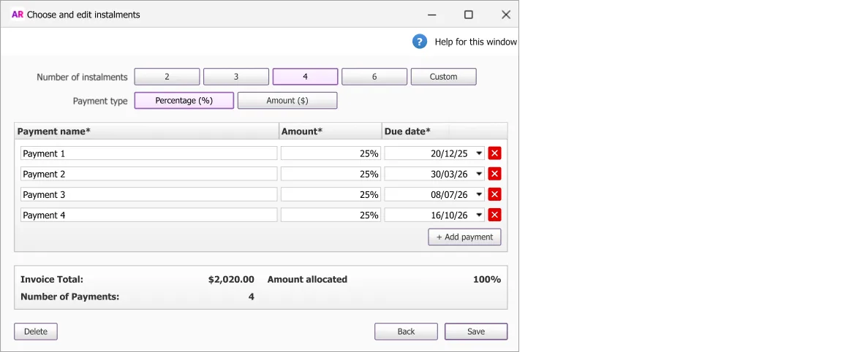Open the Payment 1 due date dropdown arrow
This screenshot has height=352, width=868.
pos(479,153)
